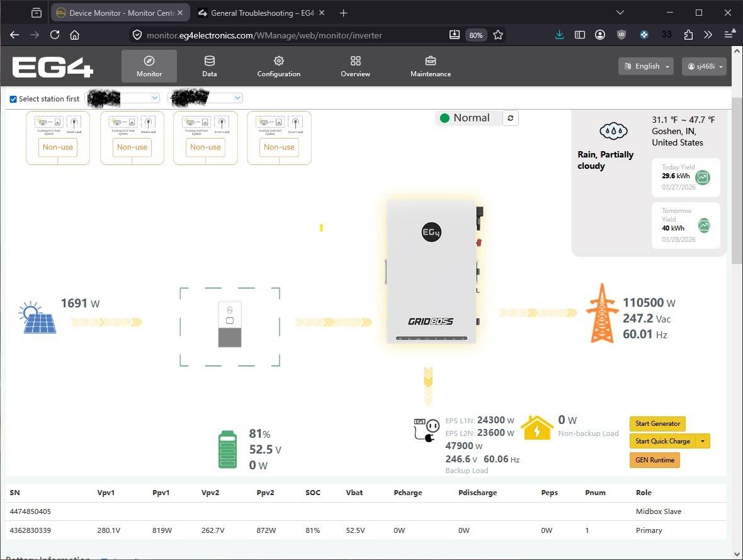The width and height of the screenshot is (743, 560).
Task: Expand the Start Quick Charge arrow dropdown
Action: (x=703, y=442)
